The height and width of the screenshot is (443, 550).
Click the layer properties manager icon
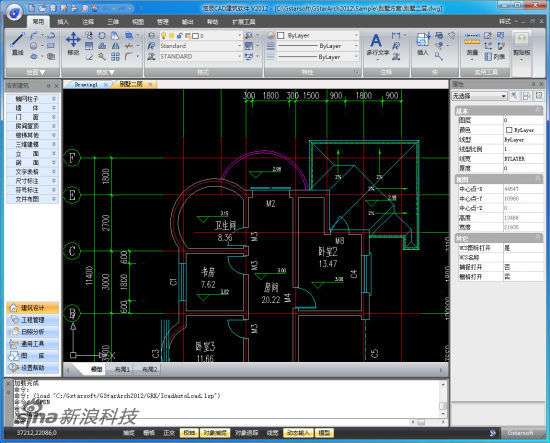[x=152, y=35]
